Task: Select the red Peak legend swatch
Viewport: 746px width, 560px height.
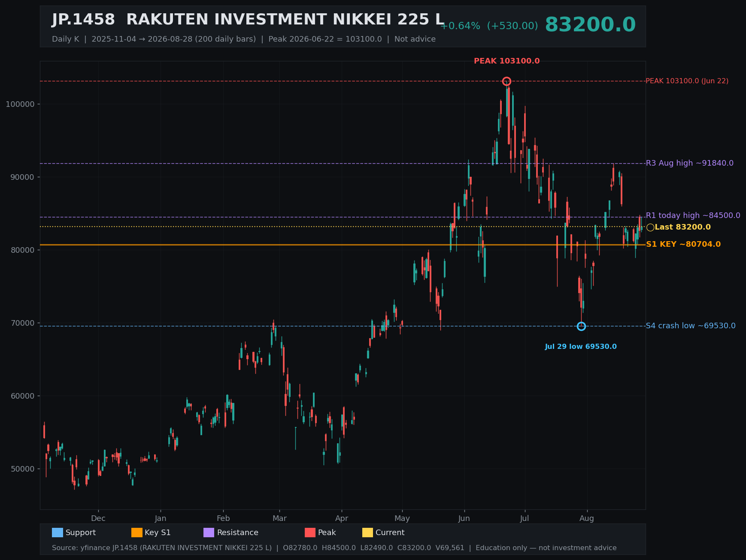Action: (310, 533)
